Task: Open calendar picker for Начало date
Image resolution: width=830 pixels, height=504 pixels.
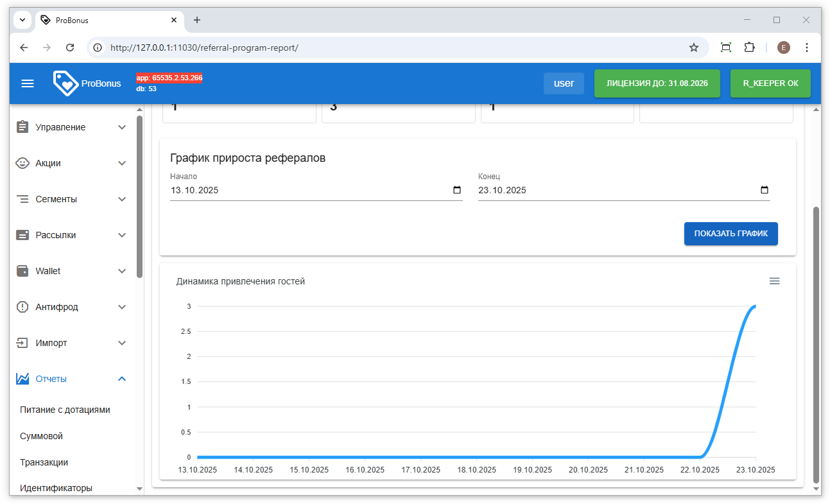Action: (457, 190)
